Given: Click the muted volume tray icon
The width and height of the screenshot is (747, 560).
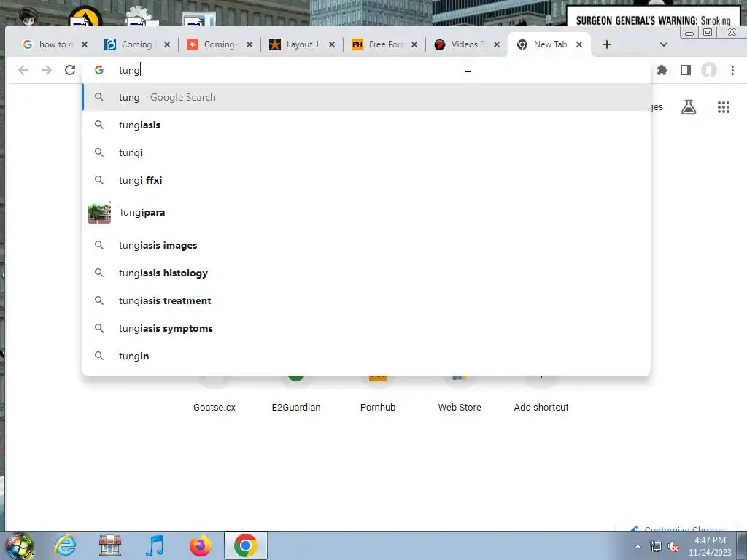Looking at the screenshot, I should click(x=673, y=546).
